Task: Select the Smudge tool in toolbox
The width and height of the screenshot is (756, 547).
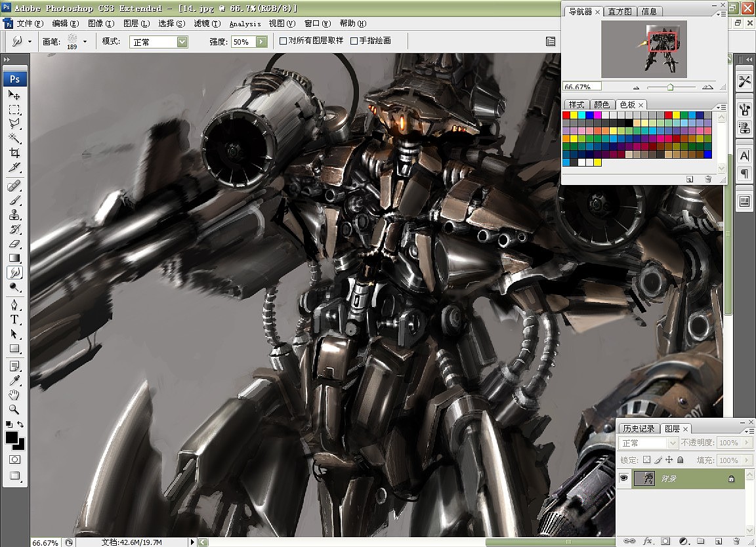Action: [x=14, y=273]
